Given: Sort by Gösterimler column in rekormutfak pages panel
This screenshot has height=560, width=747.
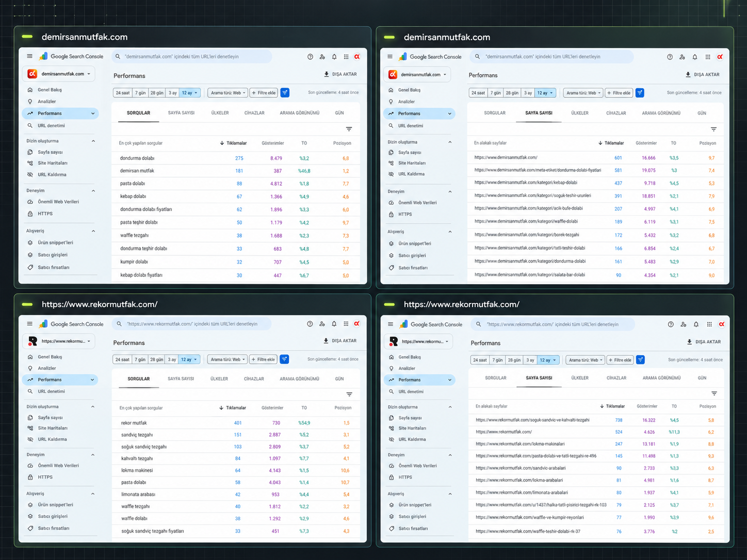Looking at the screenshot, I should point(647,406).
